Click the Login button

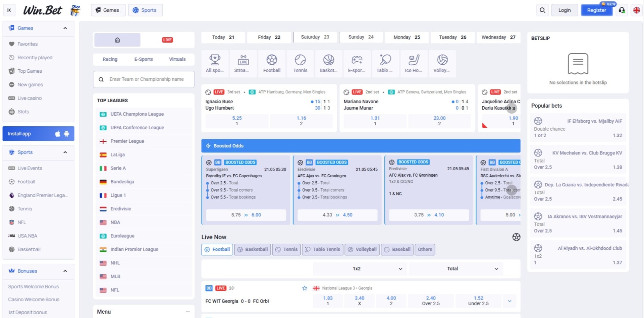tap(565, 10)
